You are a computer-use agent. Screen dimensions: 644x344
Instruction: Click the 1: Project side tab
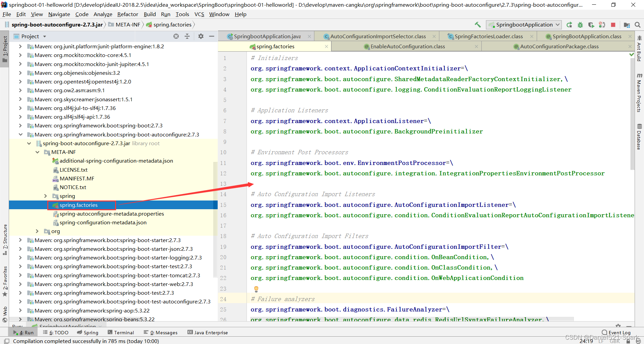(x=5, y=49)
